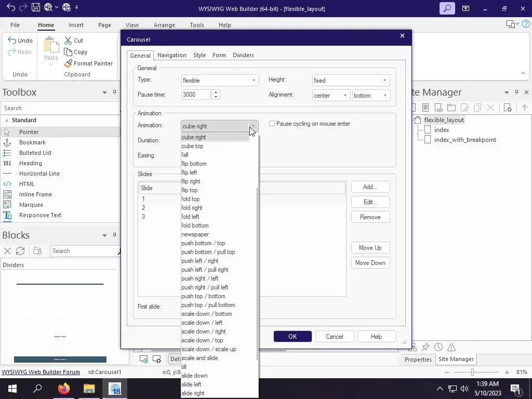This screenshot has height=399, width=532.
Task: Click the Add... slide button
Action: tap(370, 187)
